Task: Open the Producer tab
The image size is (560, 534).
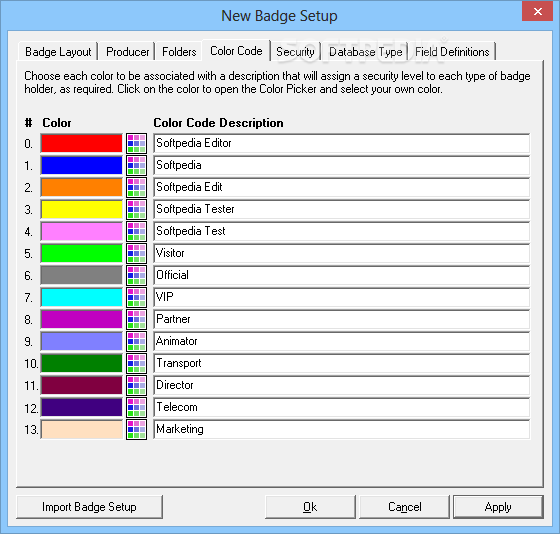Action: point(128,52)
